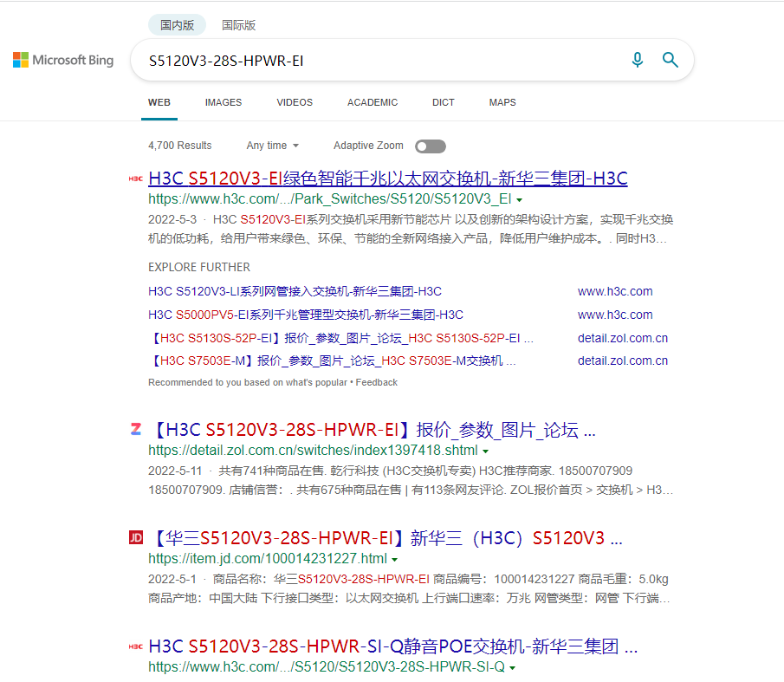This screenshot has width=784, height=682.
Task: Open H3C S5120V3-28S-HPWR-SI-Q静音POE交换机 result
Action: (x=393, y=646)
